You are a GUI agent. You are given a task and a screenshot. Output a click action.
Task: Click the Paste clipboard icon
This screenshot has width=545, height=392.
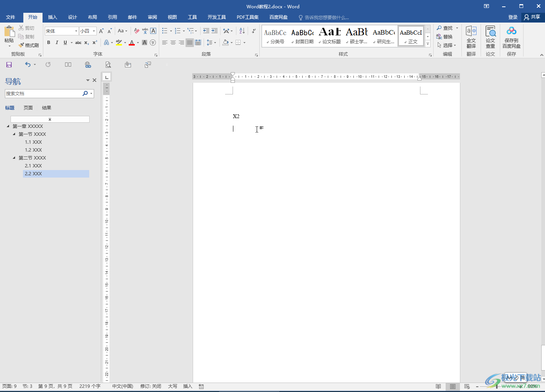coord(9,32)
